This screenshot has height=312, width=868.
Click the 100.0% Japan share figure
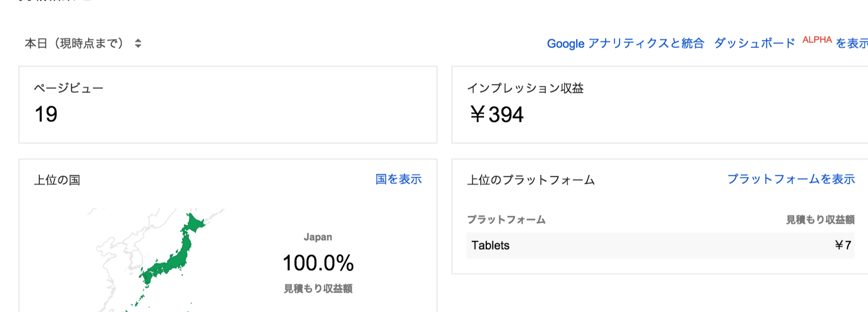click(318, 263)
